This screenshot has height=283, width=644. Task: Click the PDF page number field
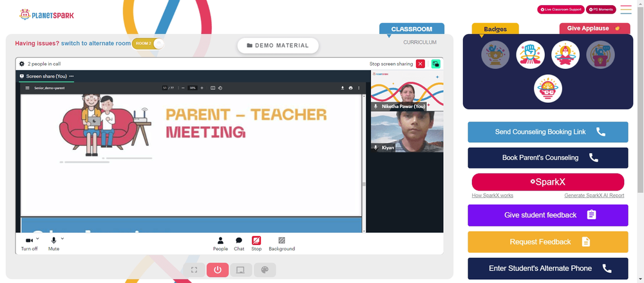[x=165, y=87]
